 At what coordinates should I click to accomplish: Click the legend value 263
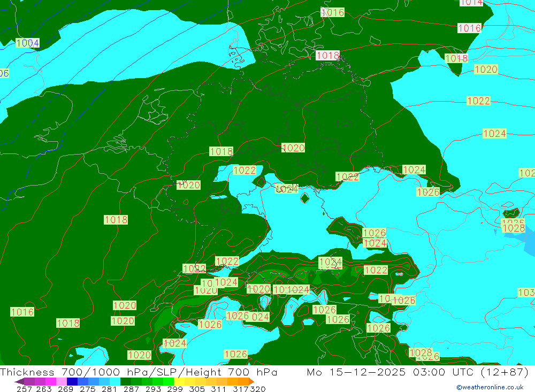tap(44, 389)
